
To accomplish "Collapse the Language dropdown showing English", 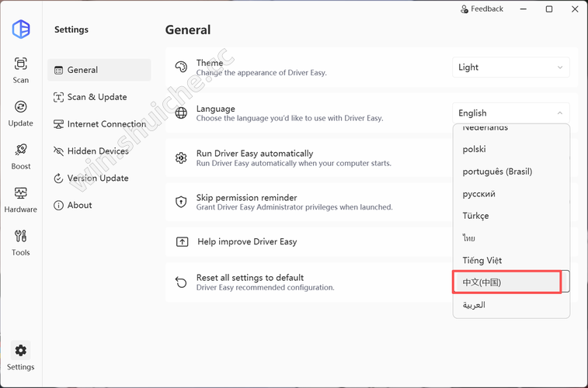I will [x=510, y=113].
